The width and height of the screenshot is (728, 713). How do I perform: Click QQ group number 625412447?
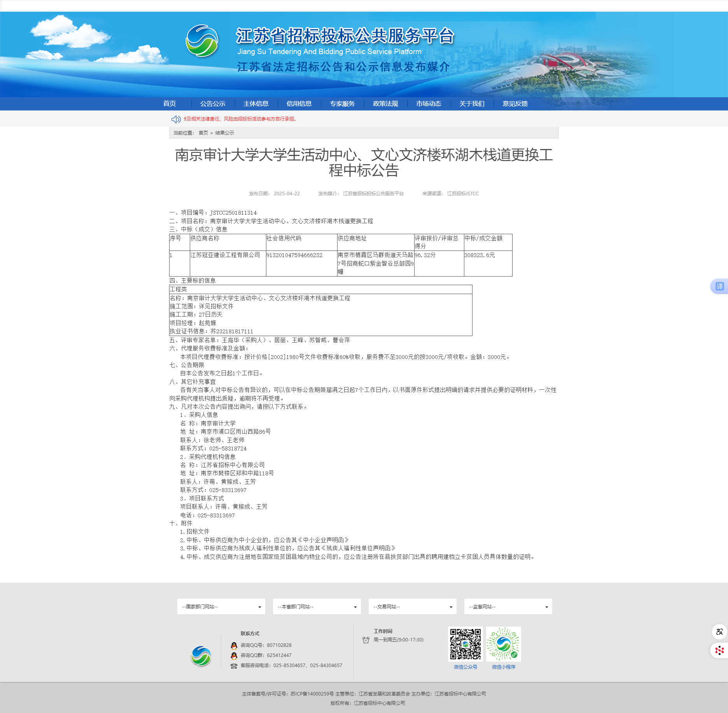pos(279,655)
